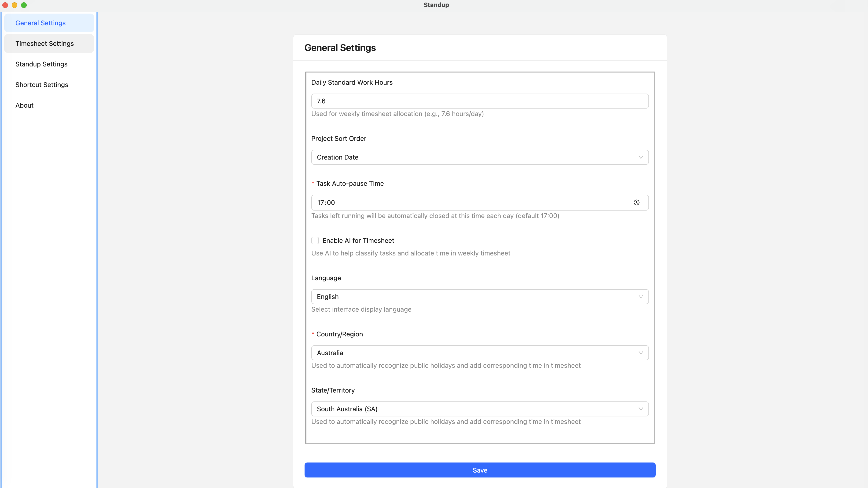Click the Project Sort Order chevron arrow
Screen dimensions: 868x488
click(x=640, y=157)
